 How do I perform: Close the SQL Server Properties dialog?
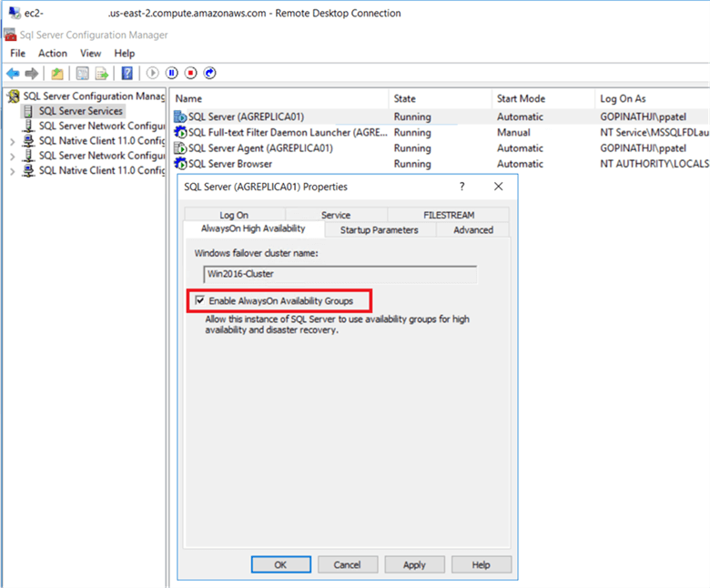coord(499,186)
